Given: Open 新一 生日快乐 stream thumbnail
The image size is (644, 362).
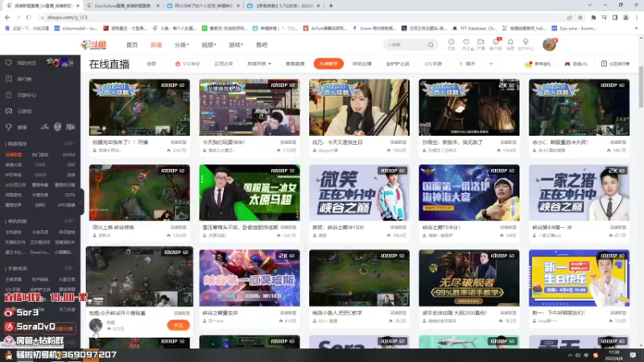Looking at the screenshot, I should coord(579,278).
